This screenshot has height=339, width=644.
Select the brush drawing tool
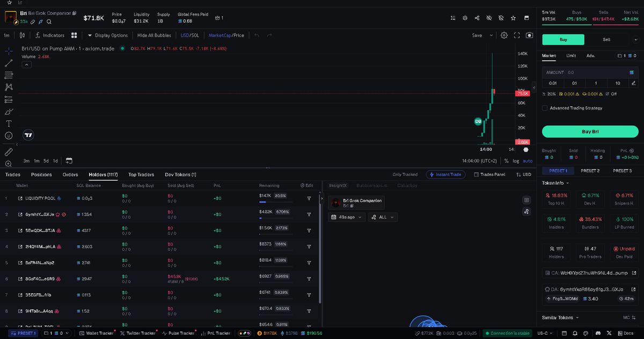point(9,112)
